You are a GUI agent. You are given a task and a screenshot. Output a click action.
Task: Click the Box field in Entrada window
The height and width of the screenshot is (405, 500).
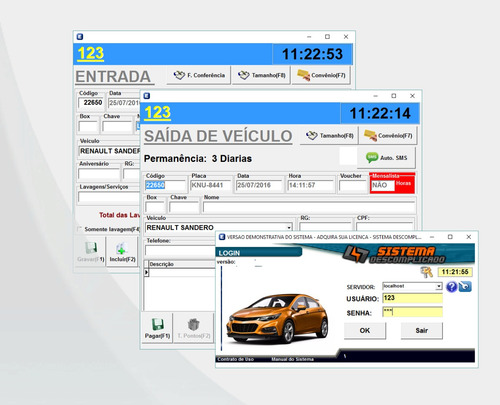click(x=88, y=127)
